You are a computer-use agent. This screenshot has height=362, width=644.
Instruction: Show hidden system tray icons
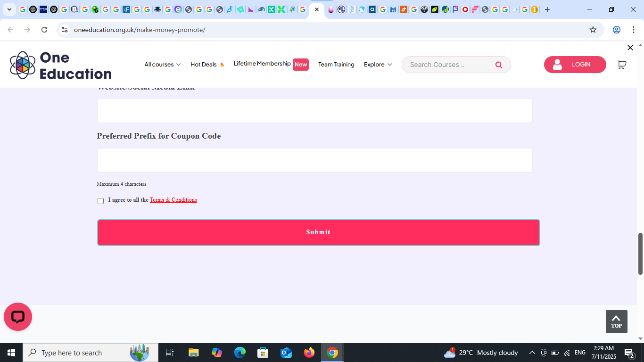pos(532,353)
